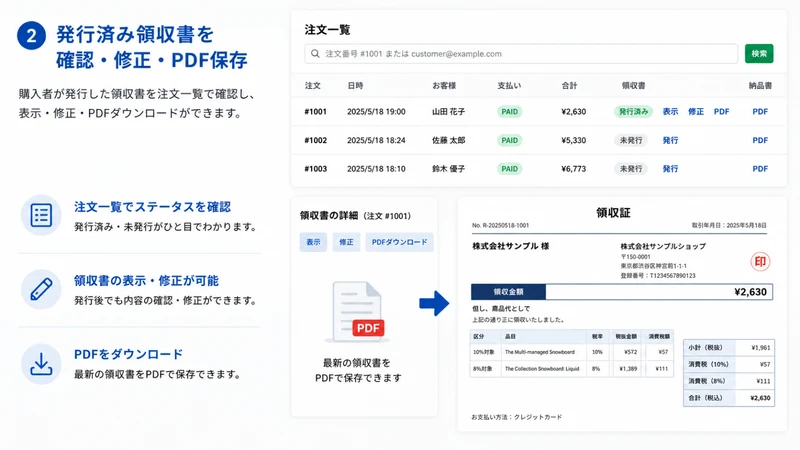The image size is (800, 450).
Task: Click the order list status icon
Action: click(41, 215)
